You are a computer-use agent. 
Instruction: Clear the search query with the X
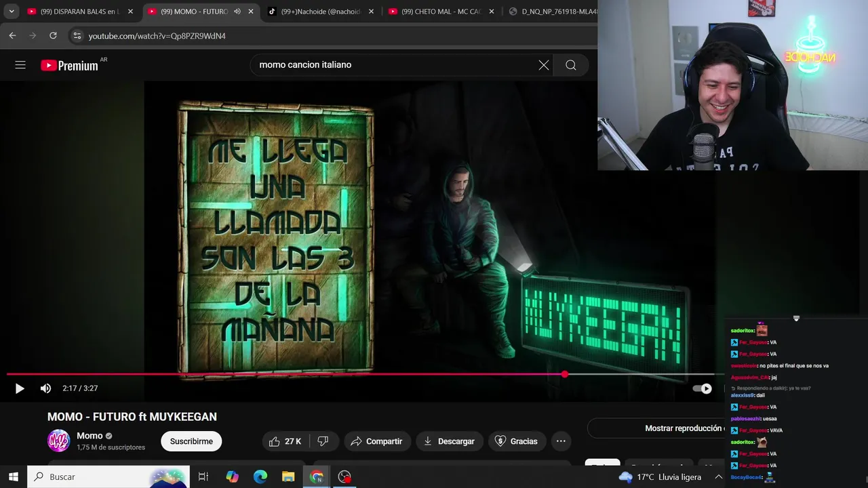click(x=544, y=65)
